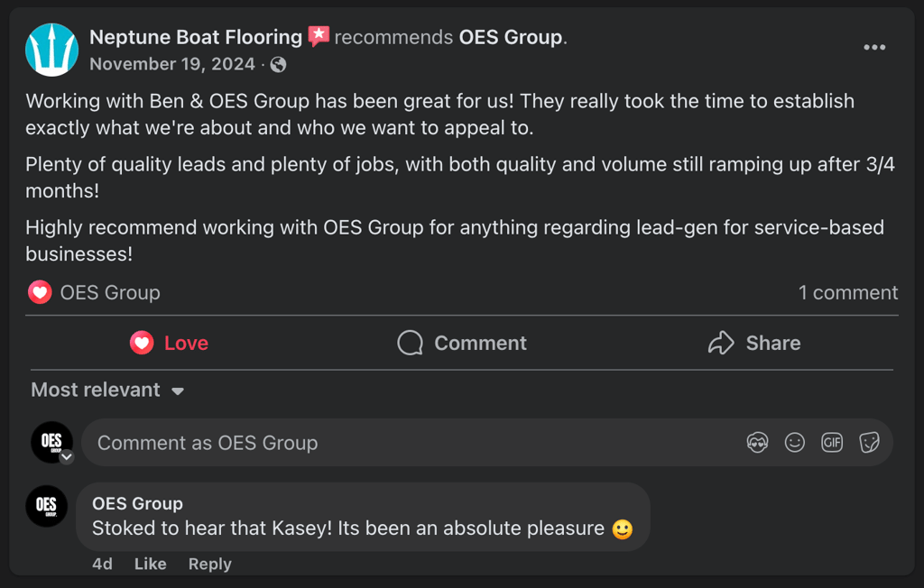Image resolution: width=924 pixels, height=588 pixels.
Task: Click the avatar sticker icon in comment box
Action: coord(757,443)
